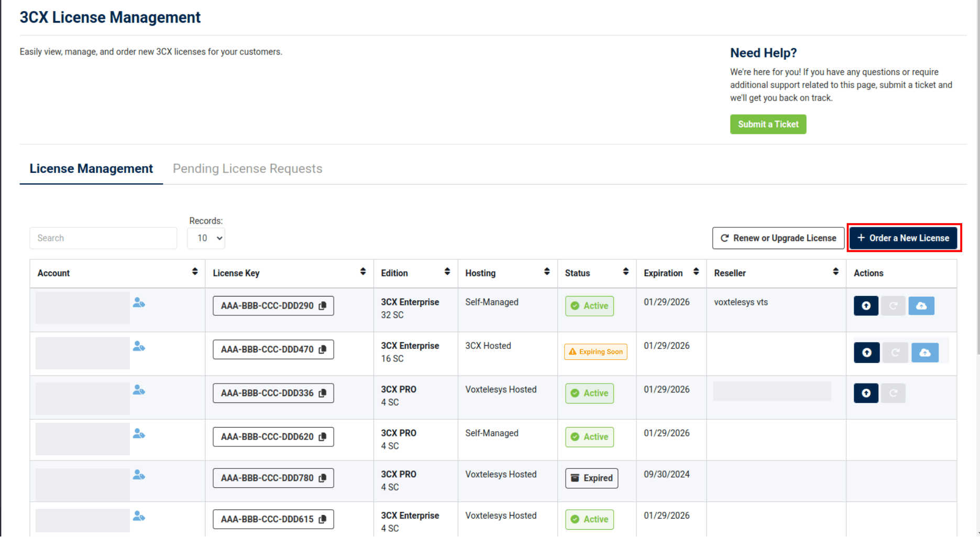Viewport: 980px width, 537px height.
Task: Switch to License Management tab
Action: 91,169
